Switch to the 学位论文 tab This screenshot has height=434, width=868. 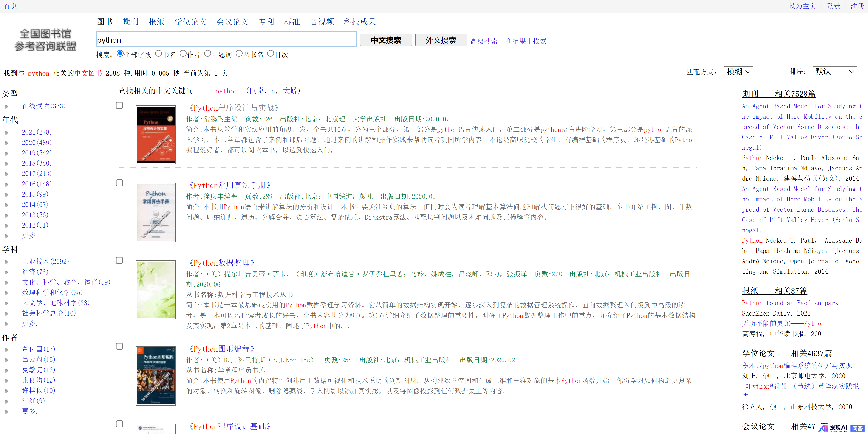point(190,22)
